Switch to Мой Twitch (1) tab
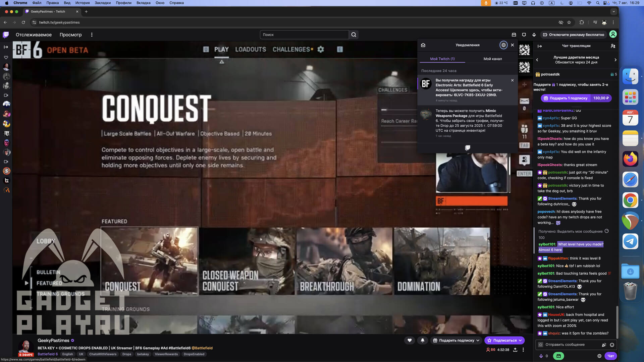The height and width of the screenshot is (362, 644). click(442, 59)
